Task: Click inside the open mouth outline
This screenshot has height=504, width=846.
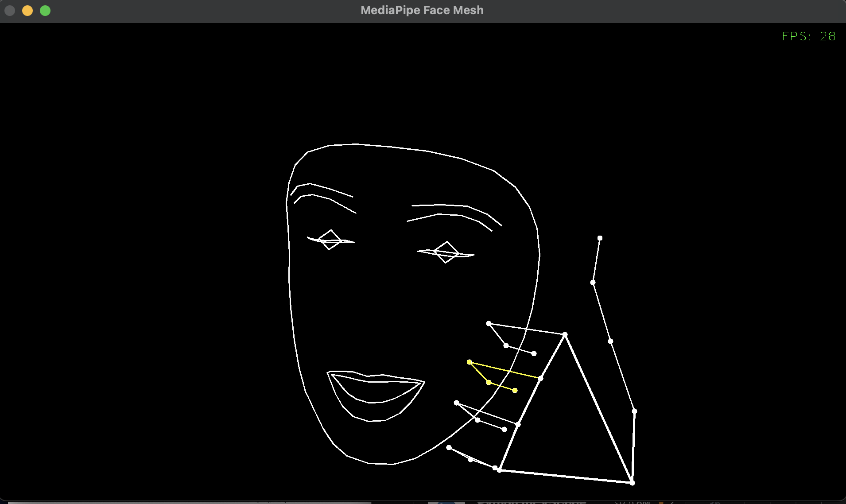Action: [374, 392]
